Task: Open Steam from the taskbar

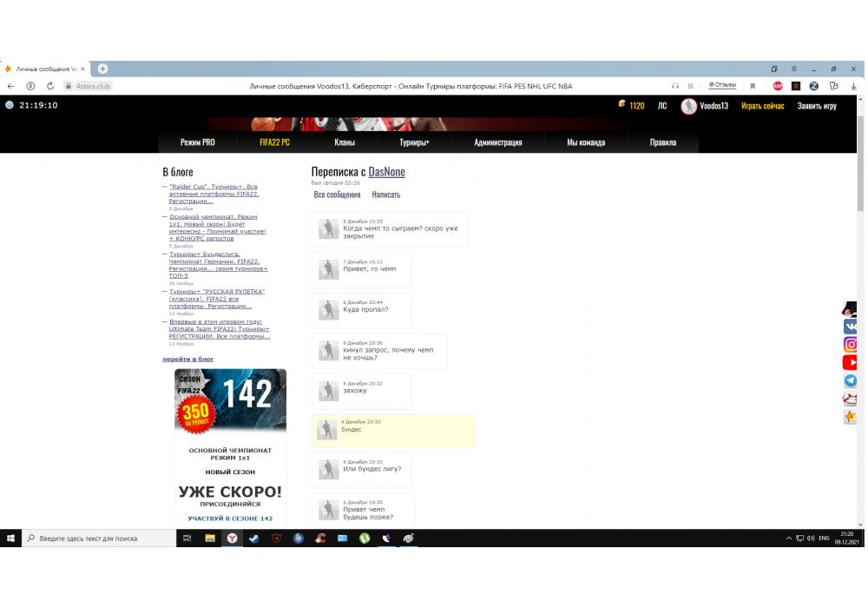Action: click(254, 539)
